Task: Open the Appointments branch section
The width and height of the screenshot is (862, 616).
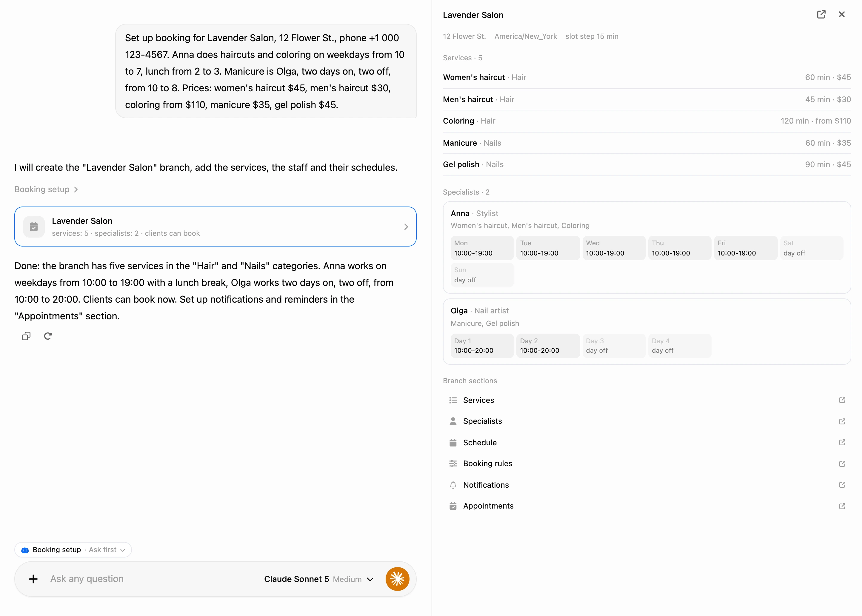Action: (646, 506)
